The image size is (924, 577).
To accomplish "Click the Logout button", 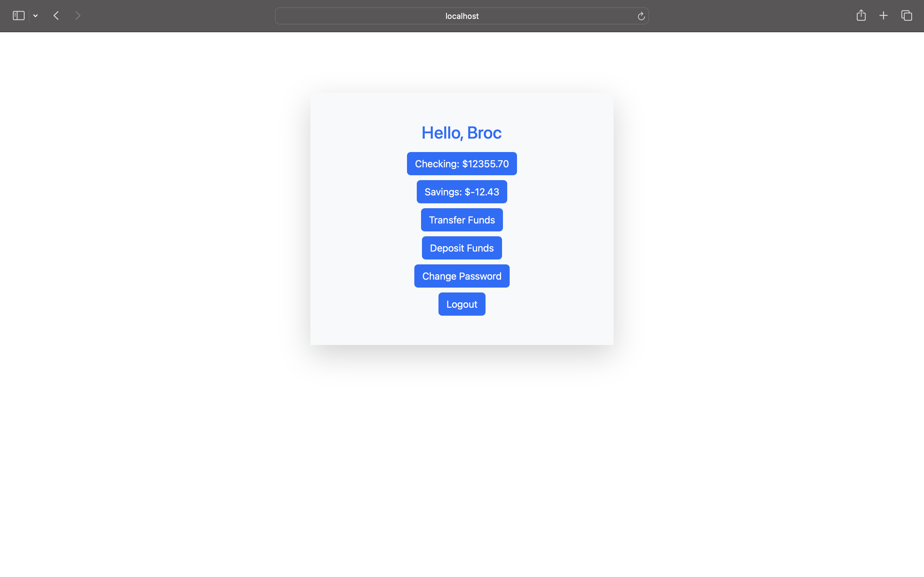I will (462, 304).
